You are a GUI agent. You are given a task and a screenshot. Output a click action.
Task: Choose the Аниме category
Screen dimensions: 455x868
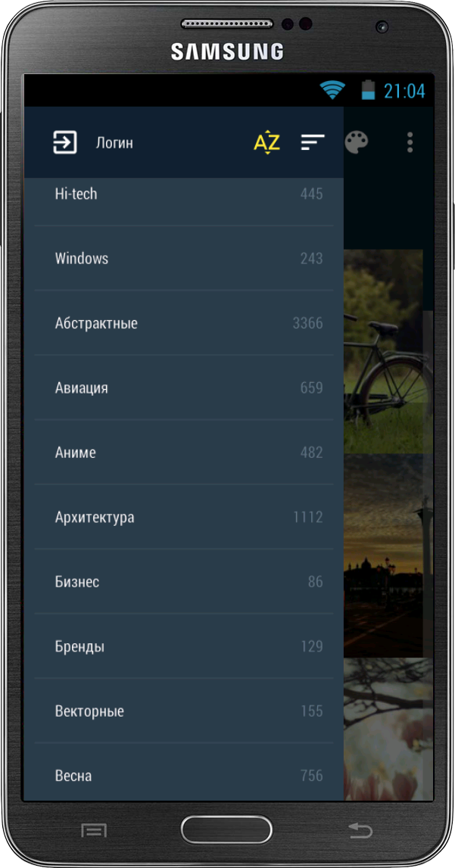point(184,453)
